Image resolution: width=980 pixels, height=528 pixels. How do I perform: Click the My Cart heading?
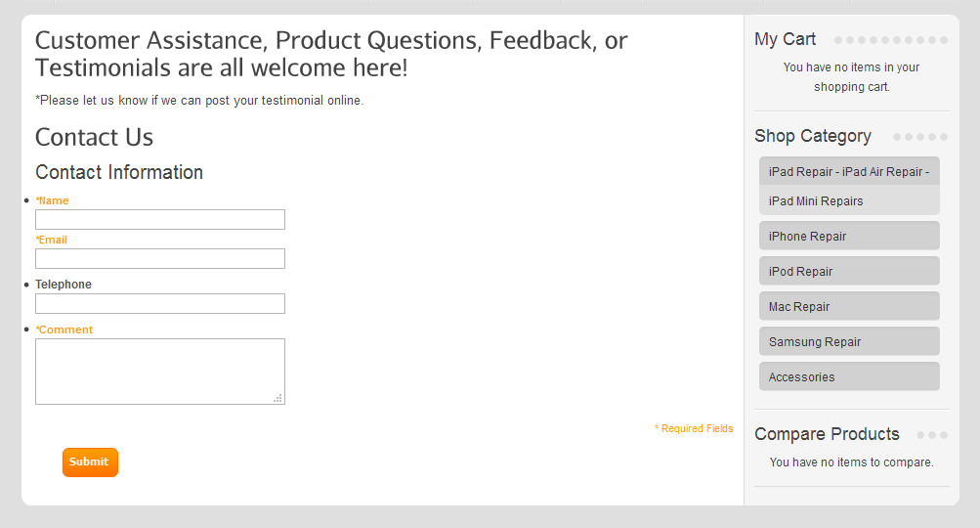pos(786,39)
